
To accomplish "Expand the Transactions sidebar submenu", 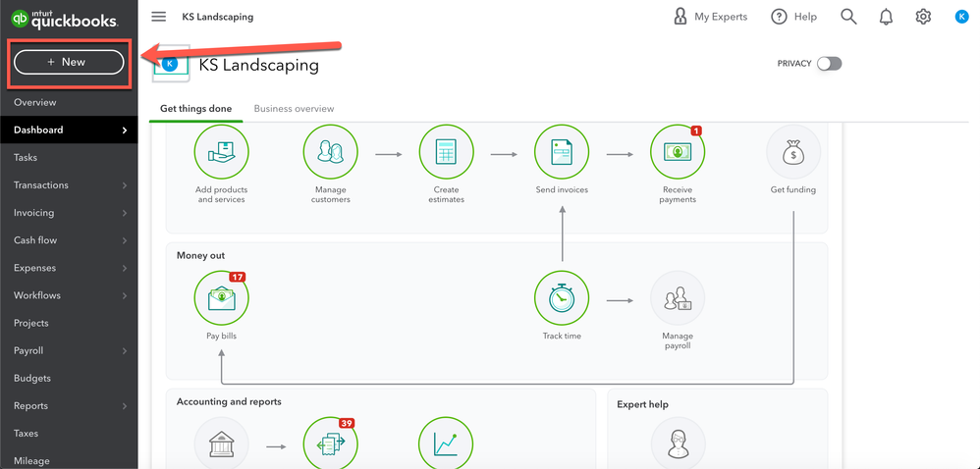I will [x=125, y=185].
